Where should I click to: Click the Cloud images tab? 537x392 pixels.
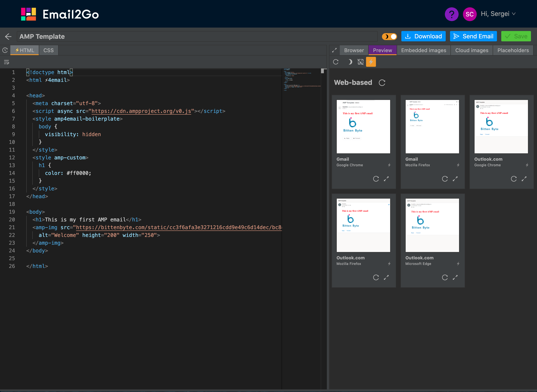click(x=472, y=50)
